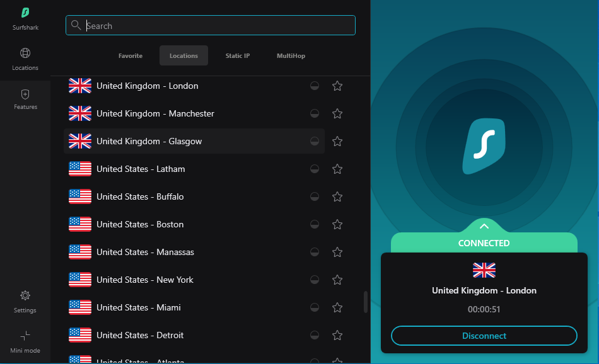This screenshot has width=599, height=364.
Task: Favorite United States - New York star
Action: (337, 280)
